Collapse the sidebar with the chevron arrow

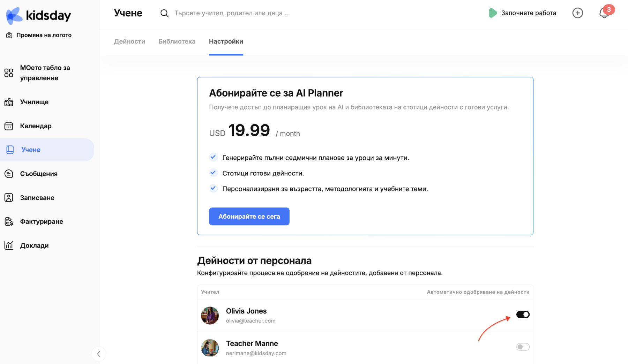pyautogui.click(x=99, y=354)
